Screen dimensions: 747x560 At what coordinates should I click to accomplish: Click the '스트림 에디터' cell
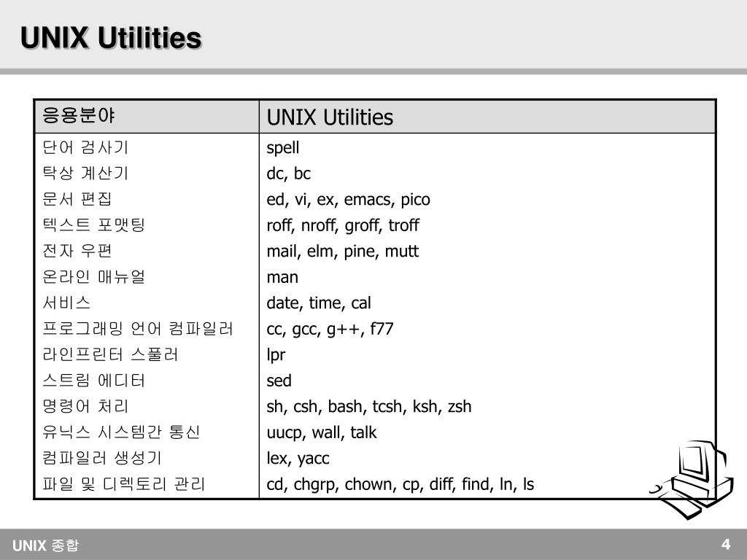94,379
